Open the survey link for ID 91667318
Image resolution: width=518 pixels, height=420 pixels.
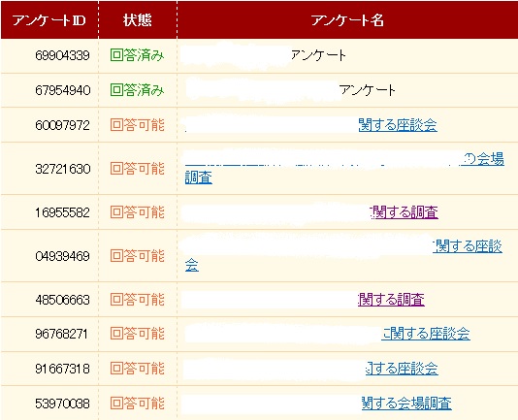[x=402, y=369]
